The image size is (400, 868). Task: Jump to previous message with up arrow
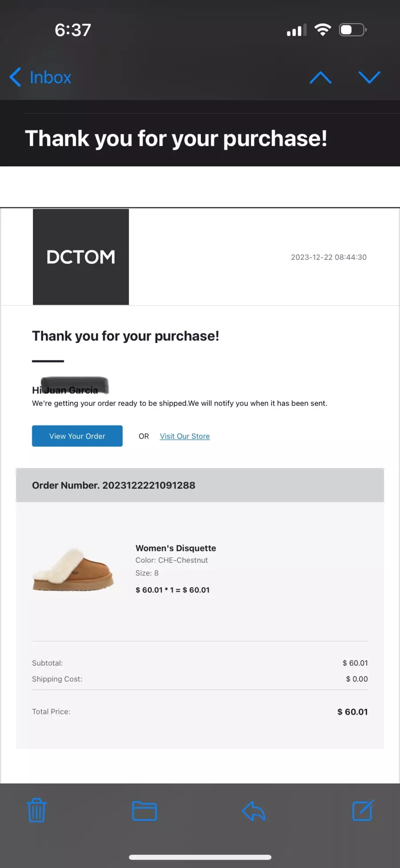tap(320, 77)
